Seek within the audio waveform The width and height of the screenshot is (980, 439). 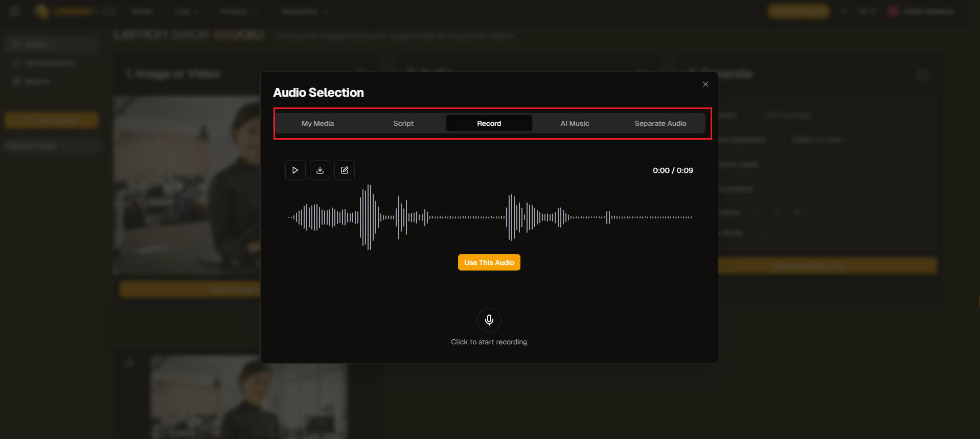(490, 217)
